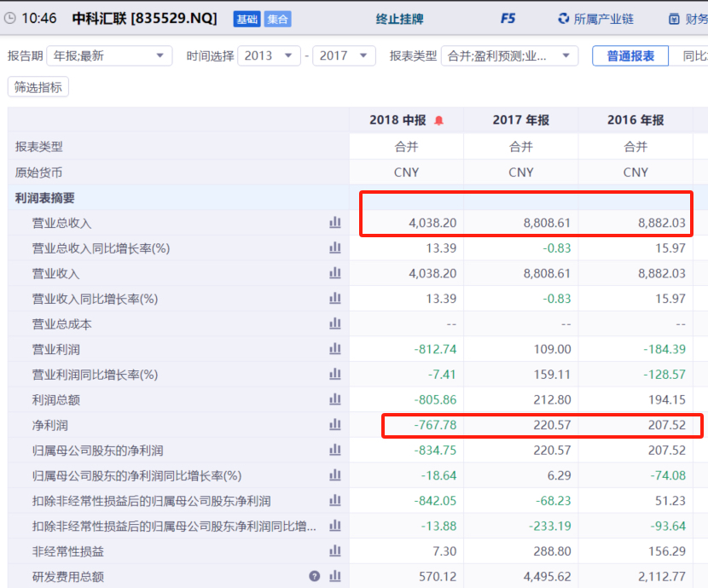Click the chart icon for 非经常性损益
The width and height of the screenshot is (708, 588).
coord(334,551)
